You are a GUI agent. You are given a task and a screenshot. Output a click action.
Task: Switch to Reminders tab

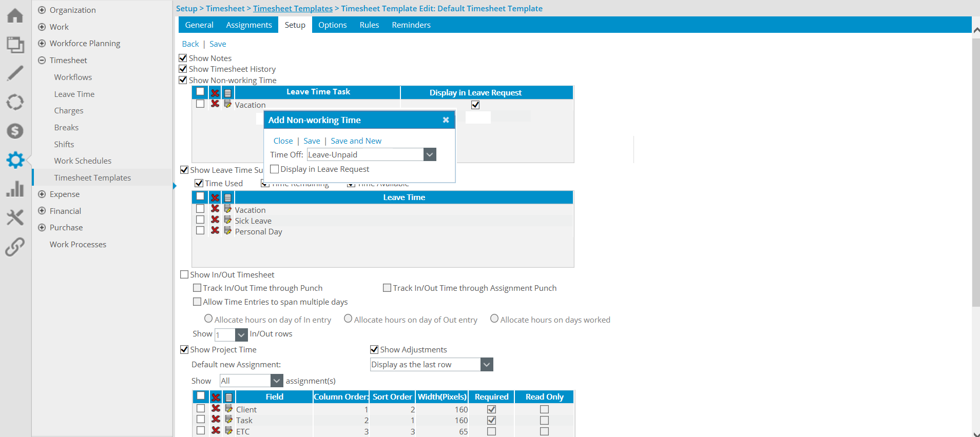point(411,25)
